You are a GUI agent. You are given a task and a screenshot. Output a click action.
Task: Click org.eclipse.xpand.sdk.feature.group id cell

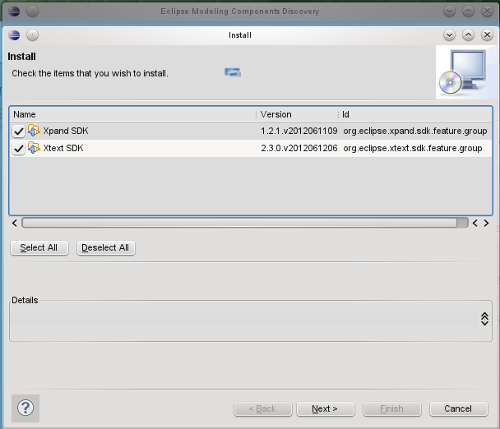(415, 131)
